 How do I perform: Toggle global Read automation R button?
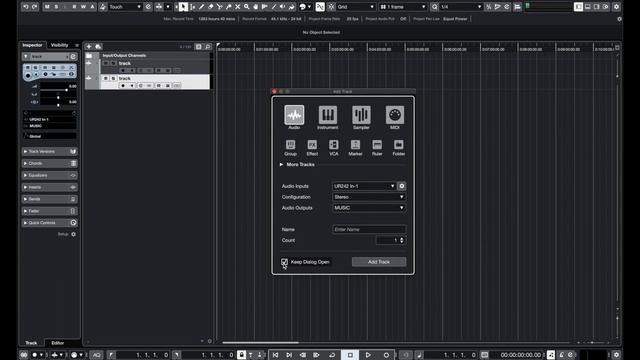(x=74, y=7)
